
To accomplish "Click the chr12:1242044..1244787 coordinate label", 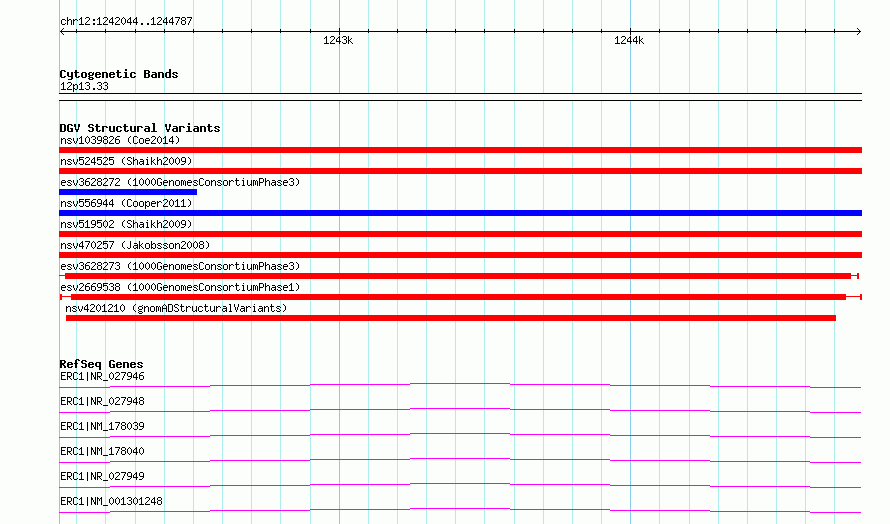I will click(x=126, y=21).
